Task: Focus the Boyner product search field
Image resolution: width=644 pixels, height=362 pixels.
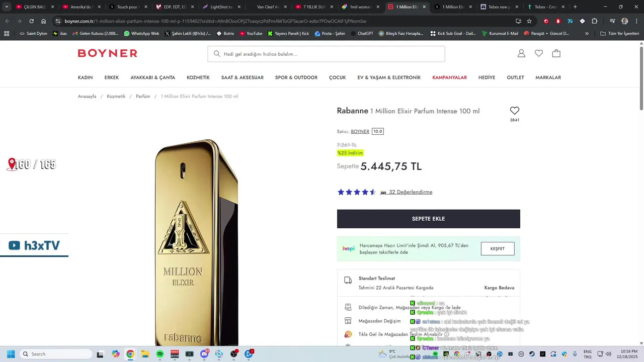Action: point(326,54)
